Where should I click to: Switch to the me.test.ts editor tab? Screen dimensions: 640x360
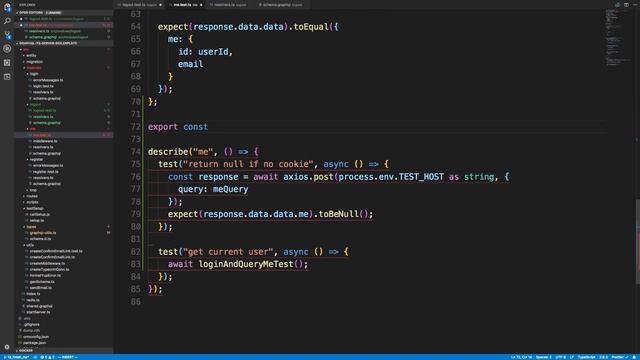click(x=186, y=5)
